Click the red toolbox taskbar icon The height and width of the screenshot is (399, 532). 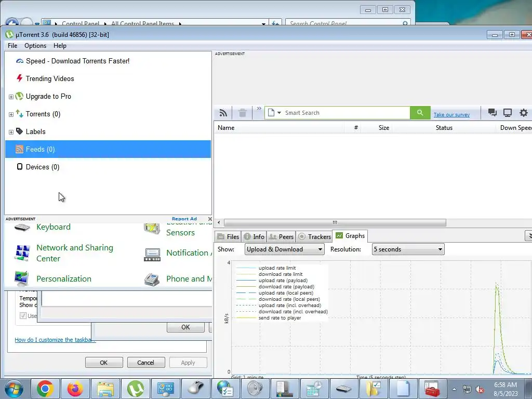point(432,389)
